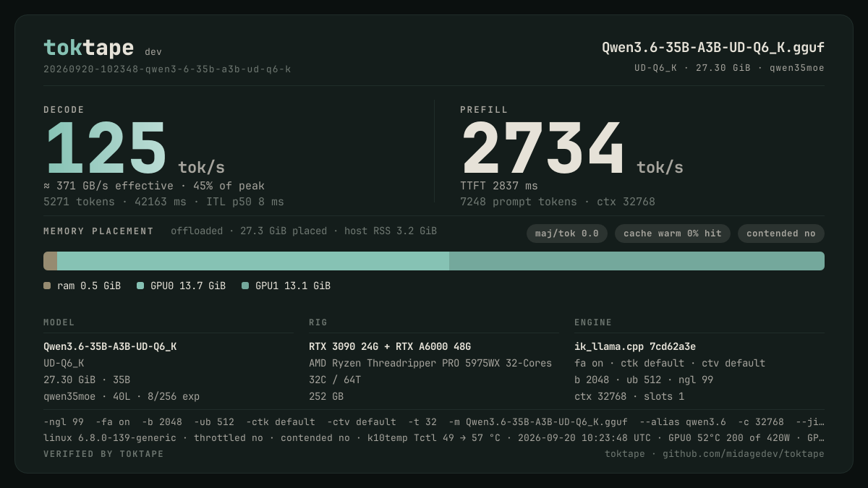Click the linux 6.8.0-139-generic system info line

coord(434,437)
